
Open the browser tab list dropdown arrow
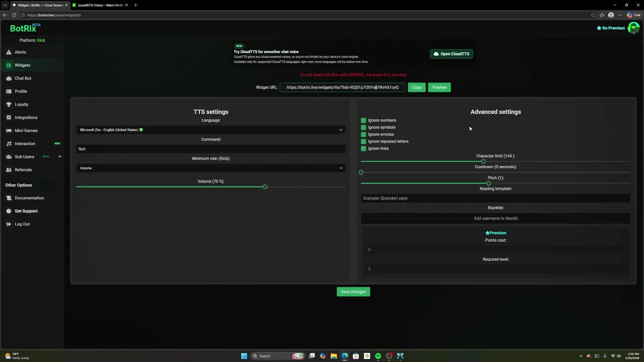(5, 5)
